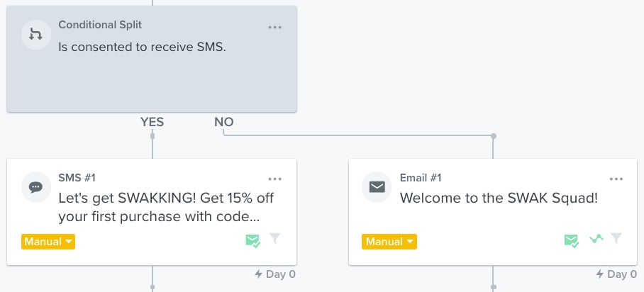Click the Email #1 envelope icon
This screenshot has width=644, height=292.
click(377, 188)
